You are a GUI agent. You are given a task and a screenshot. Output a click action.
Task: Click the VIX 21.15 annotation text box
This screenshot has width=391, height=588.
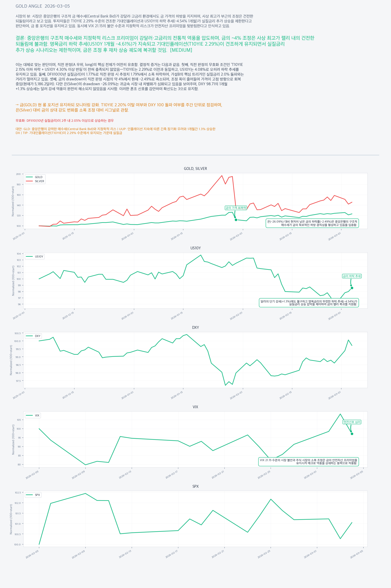point(308,462)
